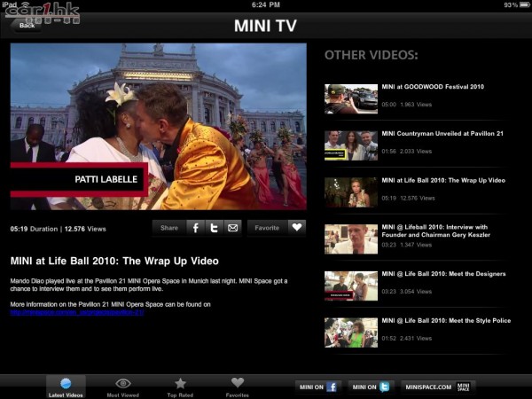Screen dimensions: 532x399
Task: Play the main Patti LaBelle video
Action: [x=159, y=126]
